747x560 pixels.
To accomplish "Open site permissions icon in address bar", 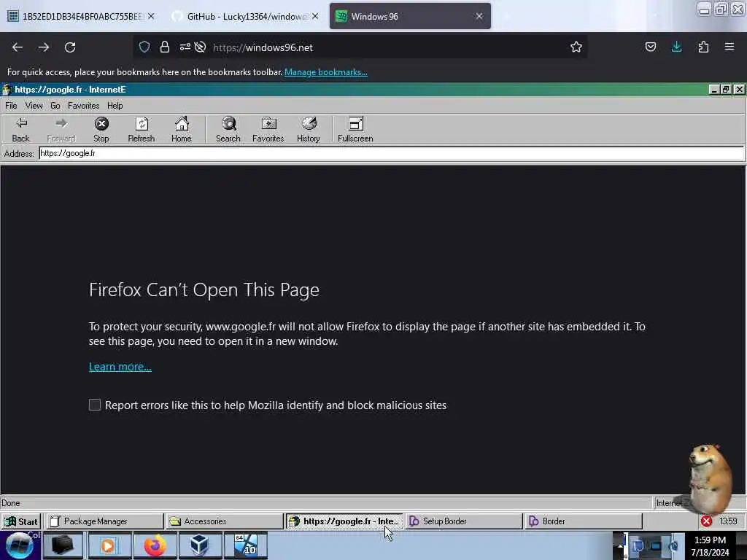I will [x=185, y=47].
